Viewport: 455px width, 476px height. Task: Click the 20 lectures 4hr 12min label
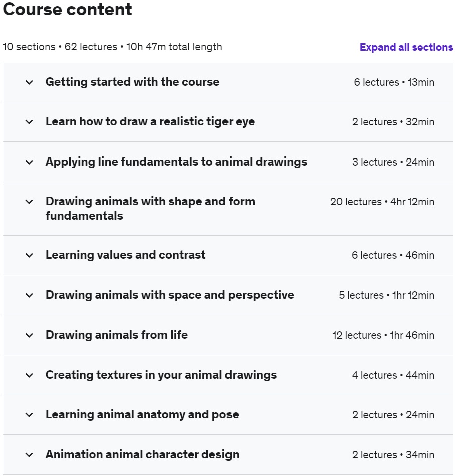coord(382,202)
